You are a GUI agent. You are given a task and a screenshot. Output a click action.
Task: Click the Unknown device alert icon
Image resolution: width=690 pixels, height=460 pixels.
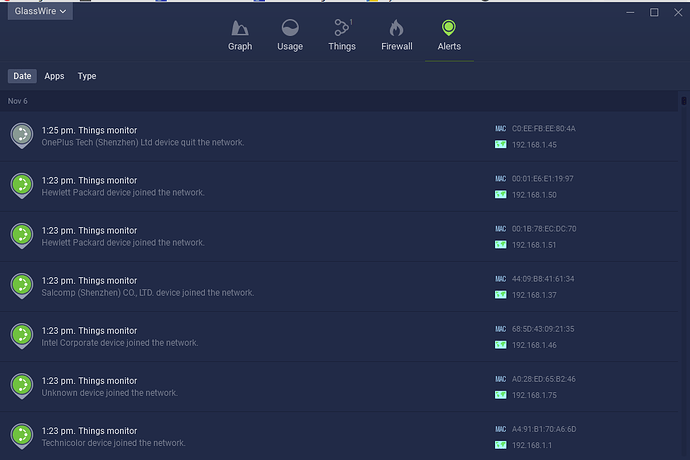click(x=21, y=385)
